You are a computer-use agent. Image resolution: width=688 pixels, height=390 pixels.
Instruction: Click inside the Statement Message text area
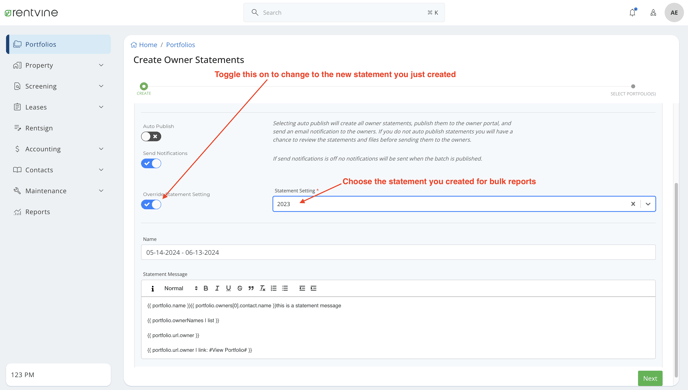click(398, 327)
